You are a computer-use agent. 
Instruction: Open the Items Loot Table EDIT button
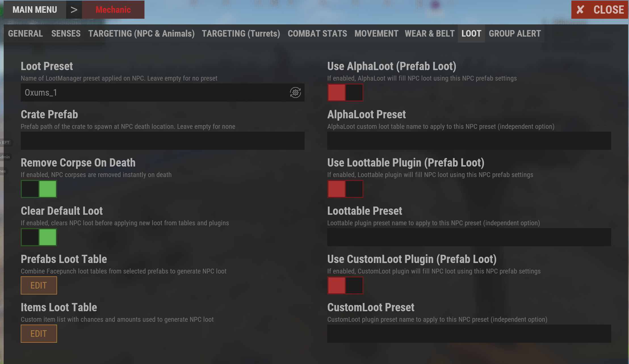pyautogui.click(x=39, y=334)
